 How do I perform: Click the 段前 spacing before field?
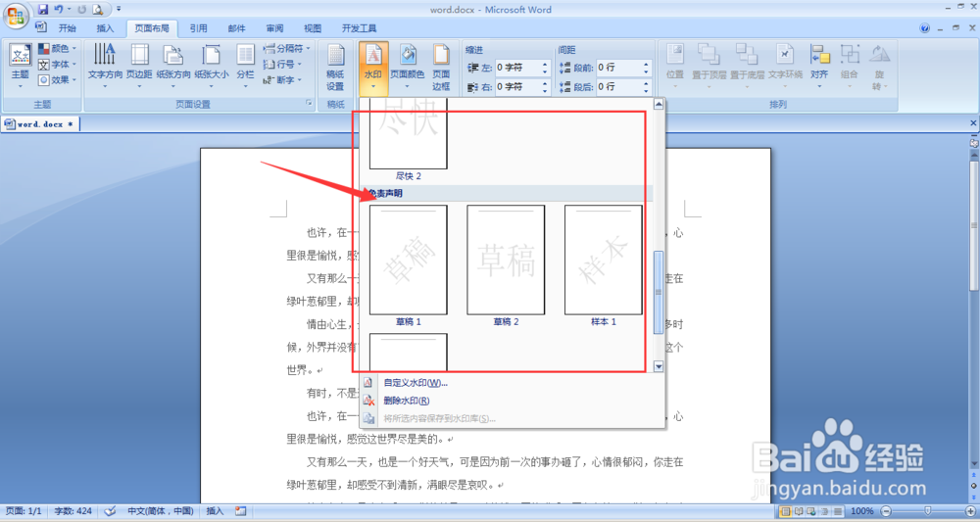[x=618, y=67]
